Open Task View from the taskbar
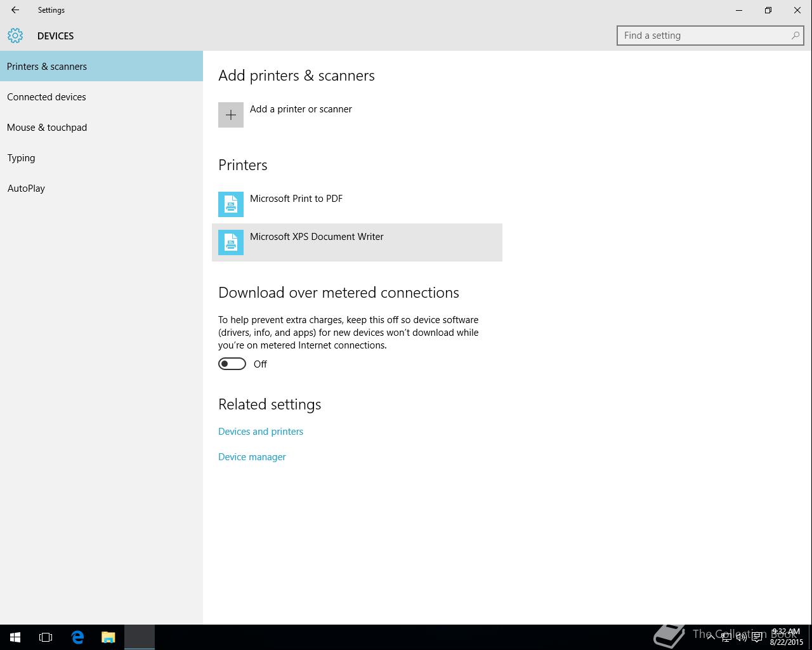Image resolution: width=812 pixels, height=650 pixels. click(46, 637)
